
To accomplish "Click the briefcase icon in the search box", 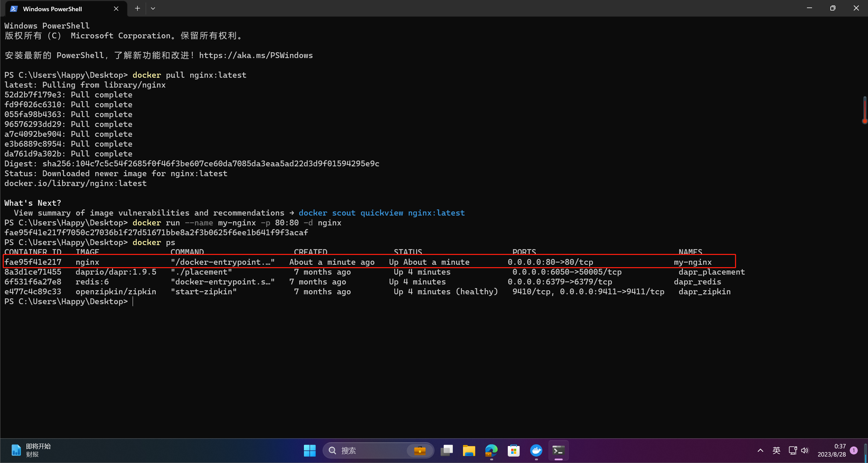I will tap(420, 450).
